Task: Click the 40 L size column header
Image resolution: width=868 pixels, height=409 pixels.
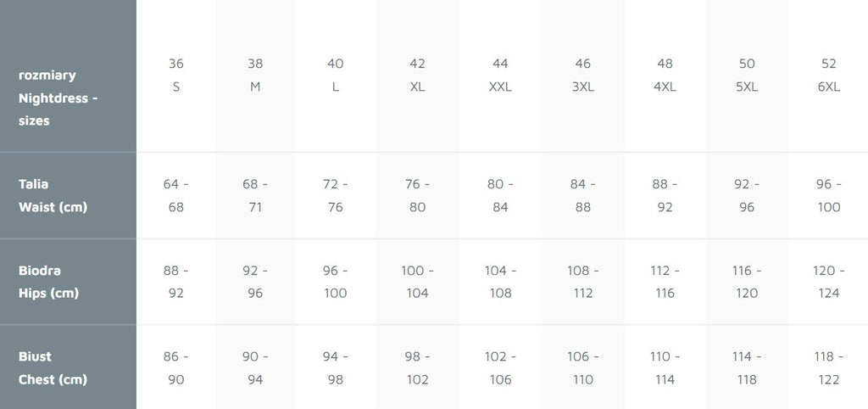Action: 336,75
